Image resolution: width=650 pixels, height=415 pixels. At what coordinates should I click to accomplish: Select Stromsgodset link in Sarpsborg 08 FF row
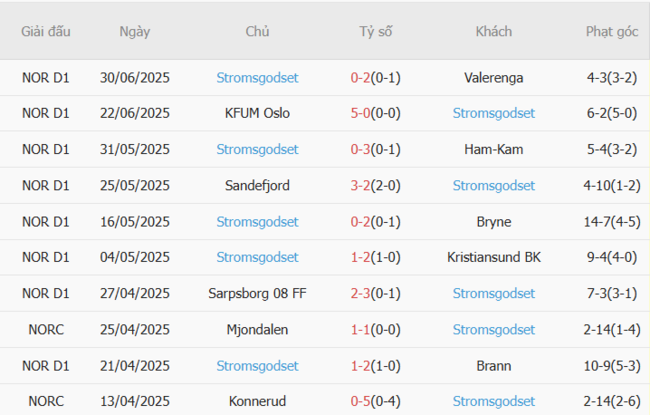pyautogui.click(x=493, y=293)
